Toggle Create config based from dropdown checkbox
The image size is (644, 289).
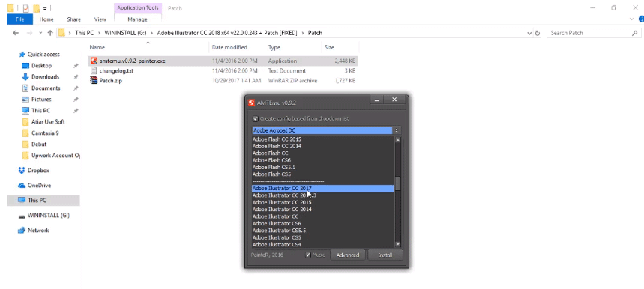[256, 118]
